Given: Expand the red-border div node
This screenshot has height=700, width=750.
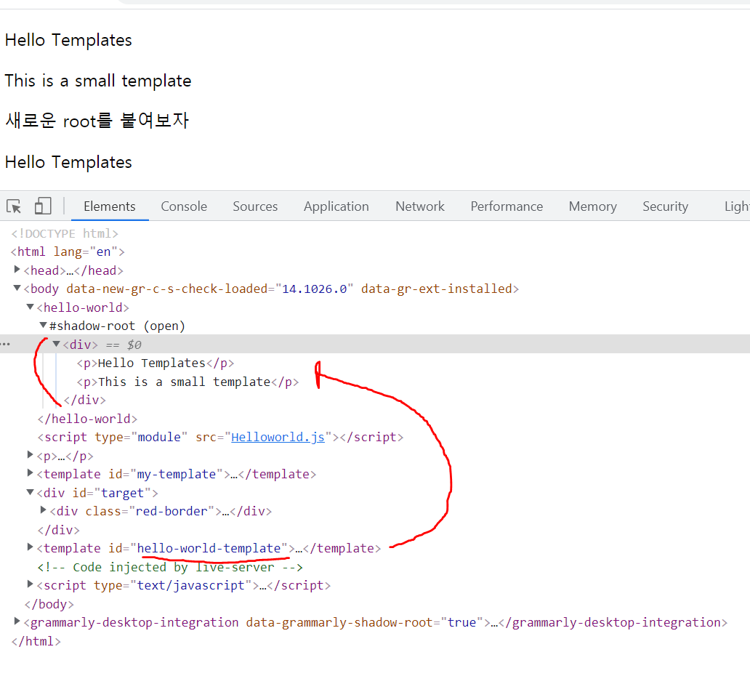Looking at the screenshot, I should click(x=43, y=510).
